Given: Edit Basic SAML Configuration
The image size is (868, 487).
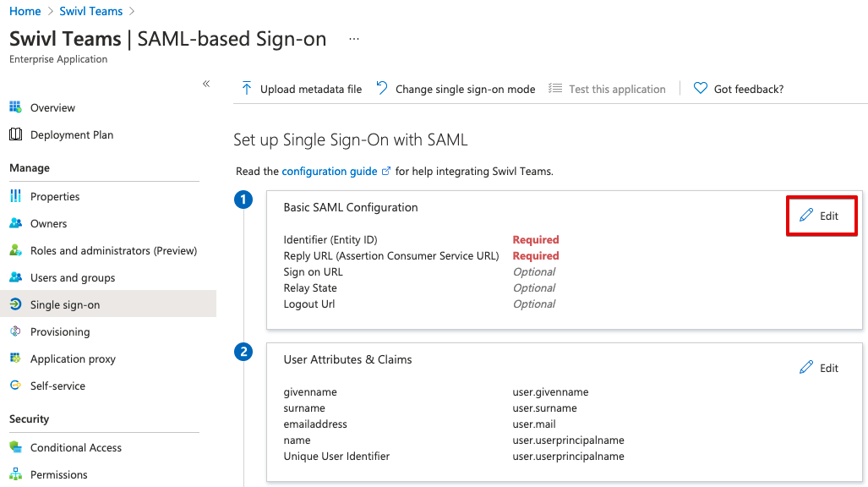Looking at the screenshot, I should 822,216.
